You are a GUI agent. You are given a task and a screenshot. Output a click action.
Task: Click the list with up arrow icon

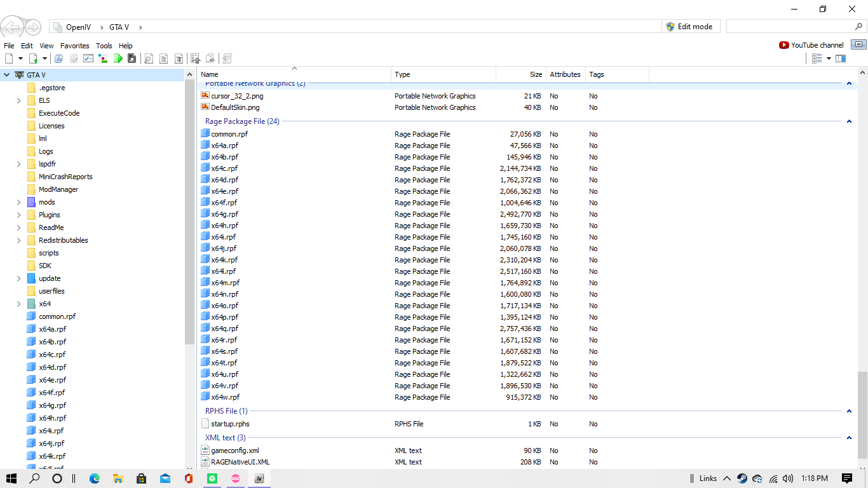(x=196, y=58)
